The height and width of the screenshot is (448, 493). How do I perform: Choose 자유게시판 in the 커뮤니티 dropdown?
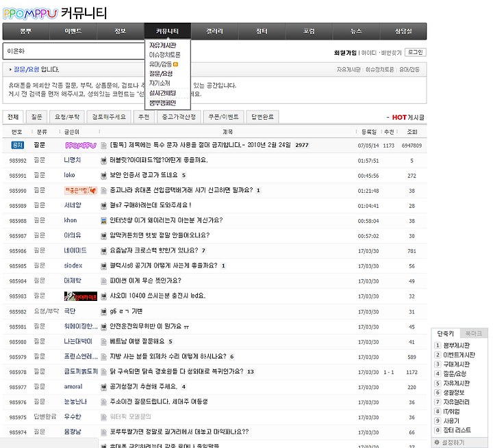point(162,45)
